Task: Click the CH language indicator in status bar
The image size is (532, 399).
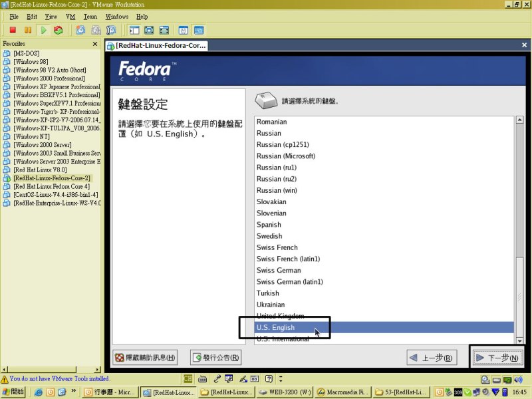Action: pyautogui.click(x=188, y=378)
